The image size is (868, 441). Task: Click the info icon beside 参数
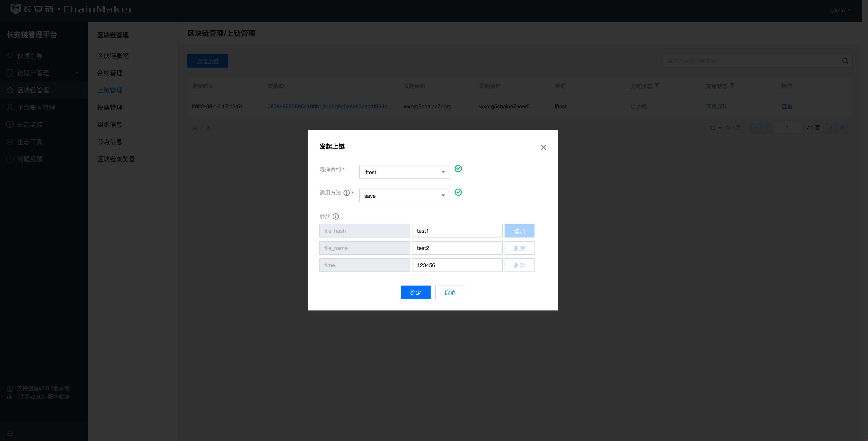336,216
